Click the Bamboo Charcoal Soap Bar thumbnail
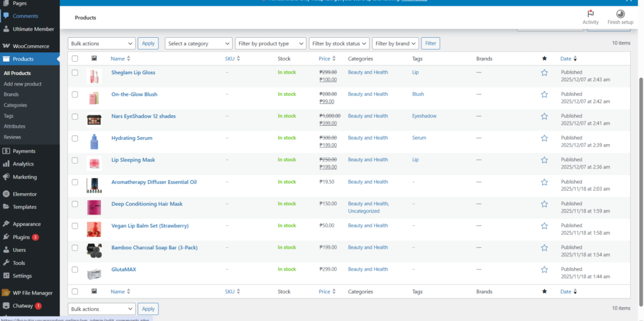644x321 pixels. pyautogui.click(x=94, y=249)
